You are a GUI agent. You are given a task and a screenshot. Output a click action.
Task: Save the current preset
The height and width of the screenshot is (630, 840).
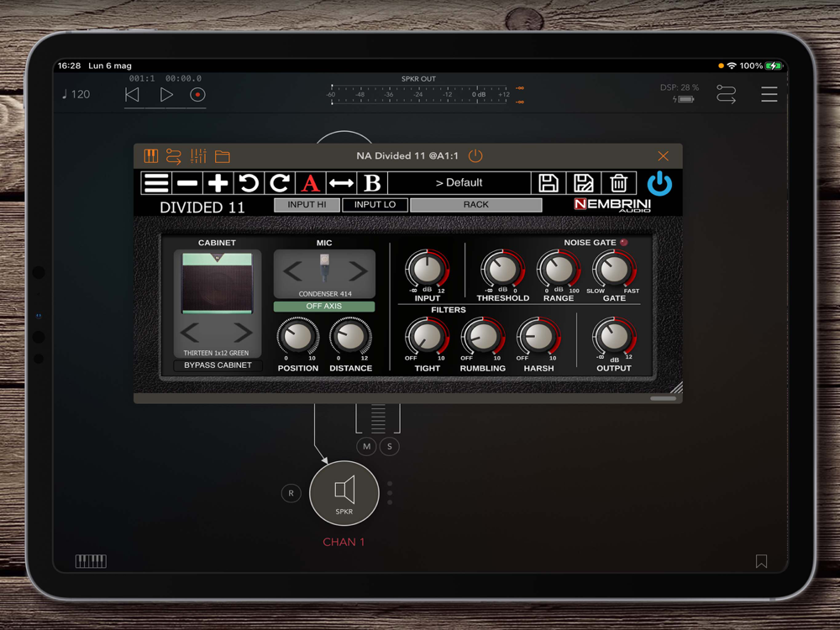click(548, 183)
